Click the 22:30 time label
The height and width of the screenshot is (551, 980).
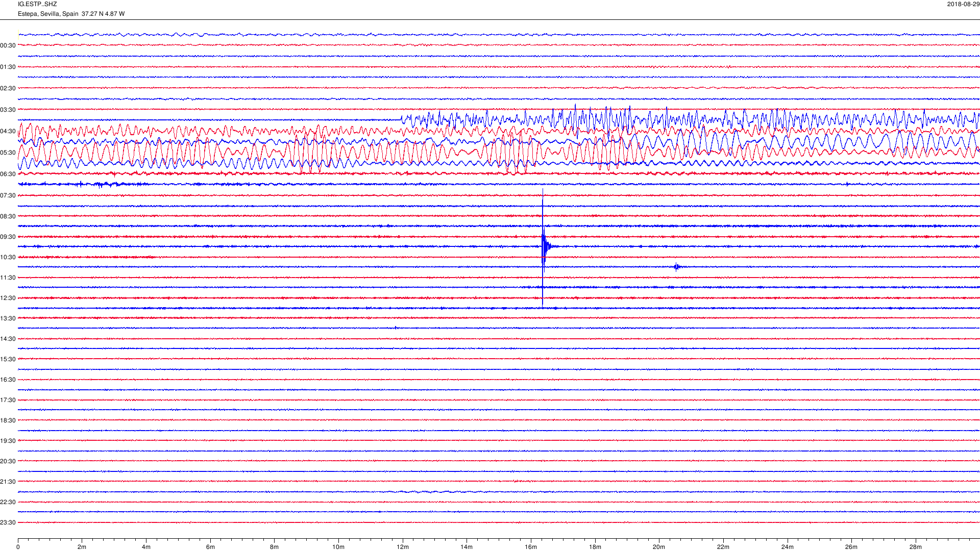(x=8, y=502)
